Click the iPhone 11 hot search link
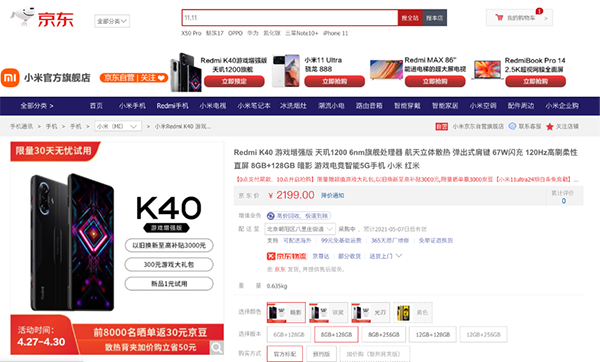 (336, 33)
